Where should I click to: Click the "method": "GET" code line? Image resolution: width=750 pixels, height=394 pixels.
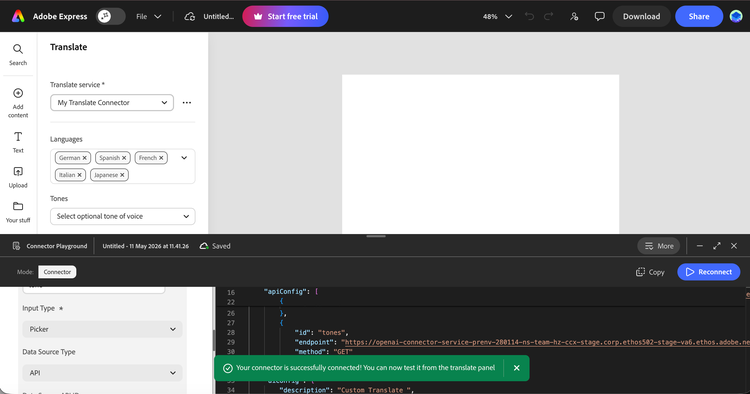[x=323, y=351]
